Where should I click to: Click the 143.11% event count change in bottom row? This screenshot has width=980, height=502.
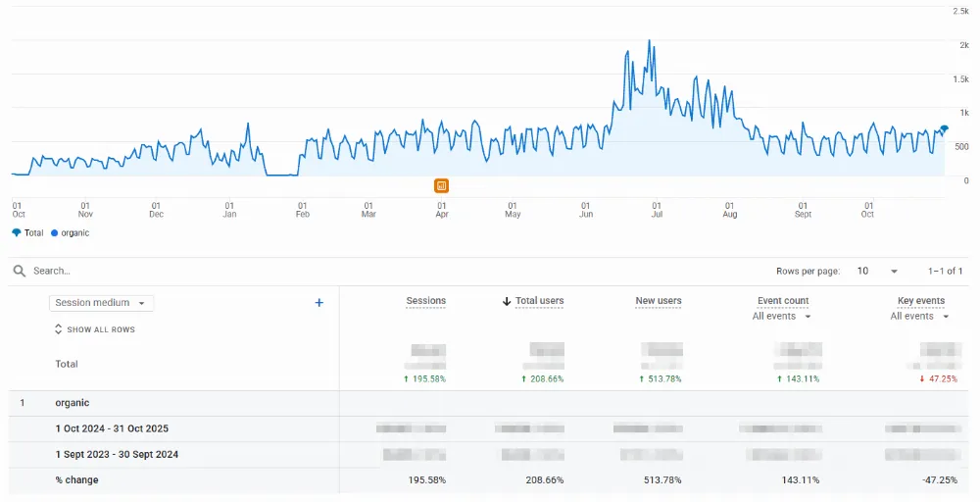click(x=800, y=480)
